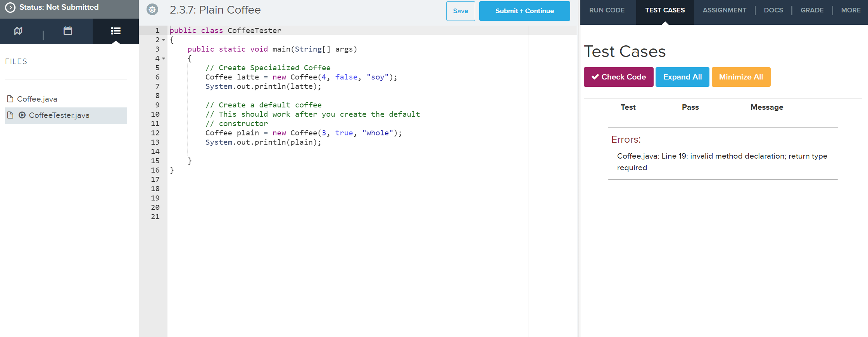The image size is (868, 337).
Task: Open the GRADE tab
Action: [x=812, y=10]
